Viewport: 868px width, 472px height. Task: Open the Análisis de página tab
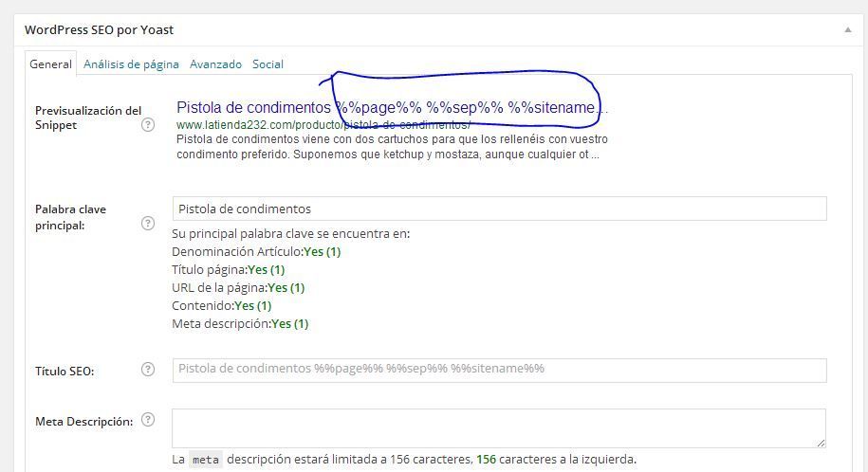tap(131, 64)
